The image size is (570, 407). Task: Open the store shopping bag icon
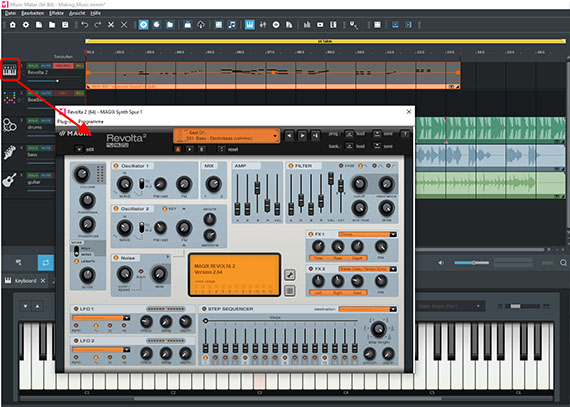188,25
